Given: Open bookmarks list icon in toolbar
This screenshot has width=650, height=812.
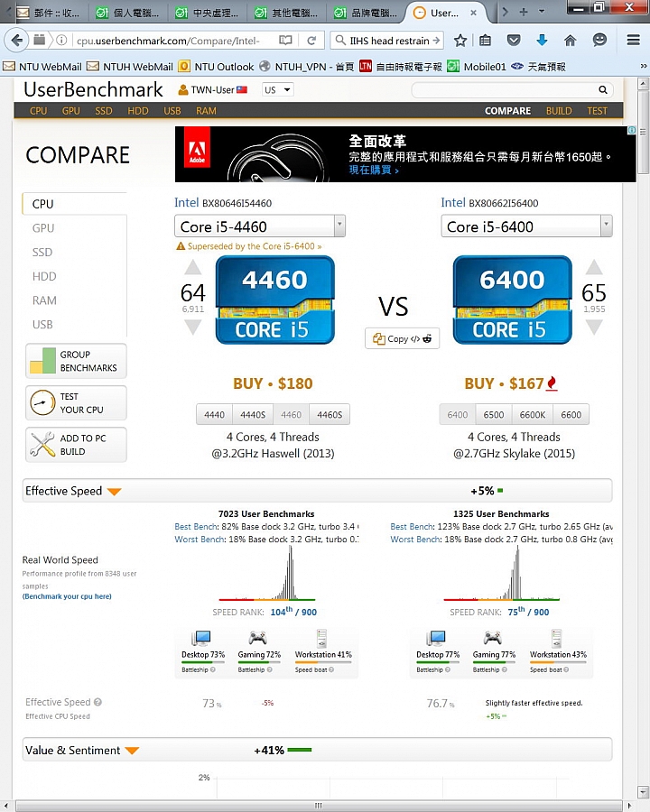Looking at the screenshot, I should (485, 41).
